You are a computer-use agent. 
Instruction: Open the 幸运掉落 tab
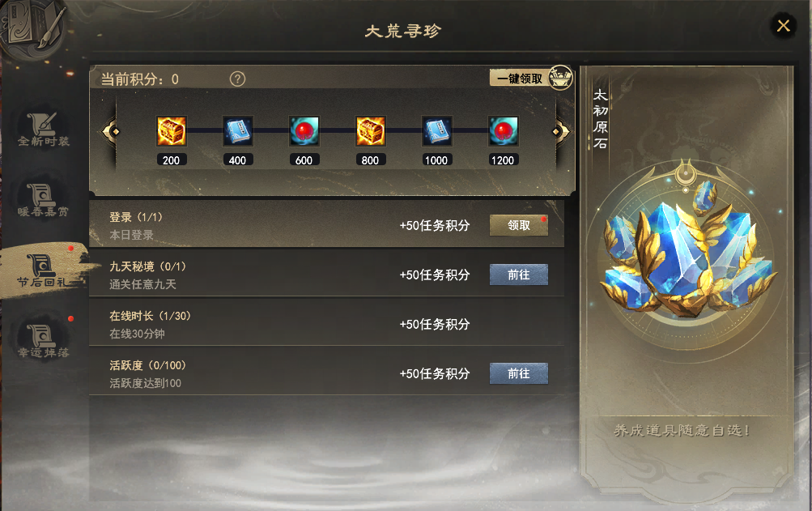coord(44,340)
